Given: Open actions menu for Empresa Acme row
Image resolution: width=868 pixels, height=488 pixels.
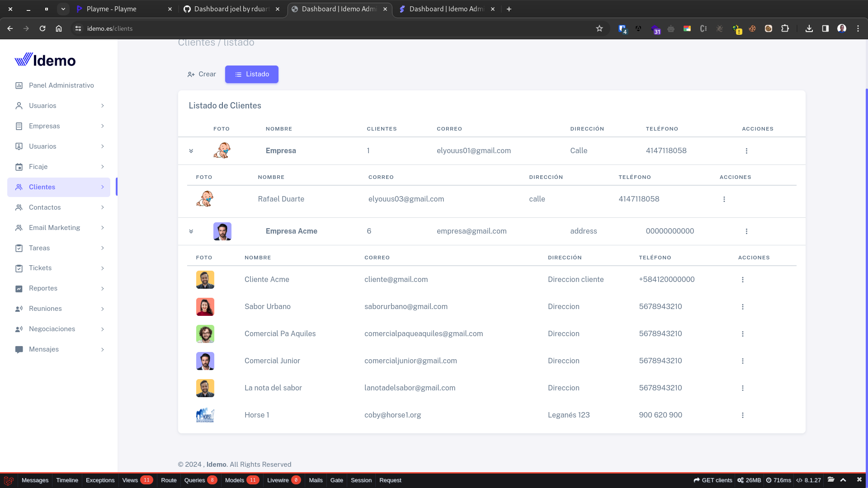Looking at the screenshot, I should click(x=746, y=231).
